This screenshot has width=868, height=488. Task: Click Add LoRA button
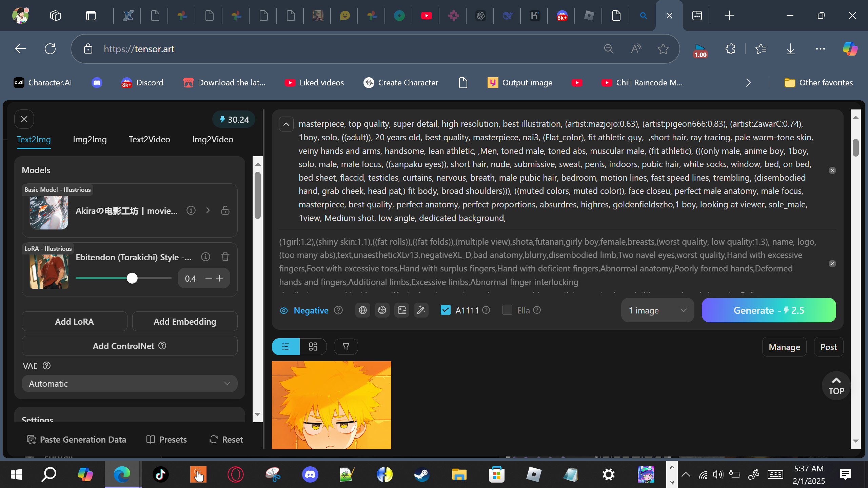[x=74, y=321]
